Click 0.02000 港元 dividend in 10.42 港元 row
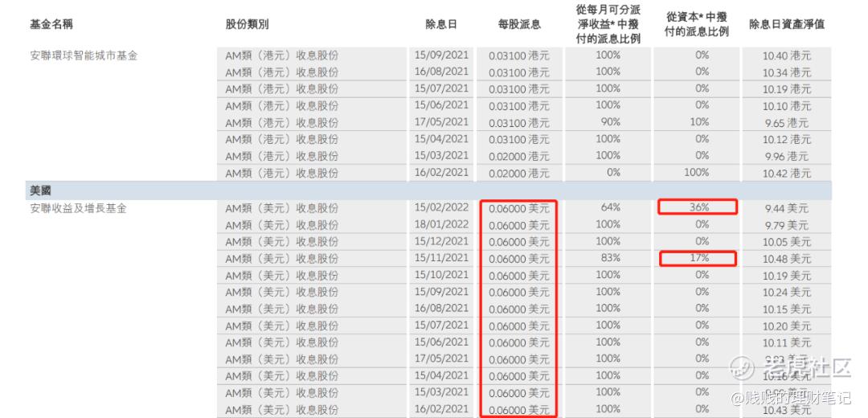Viewport: 868px width, 418px height. (519, 174)
